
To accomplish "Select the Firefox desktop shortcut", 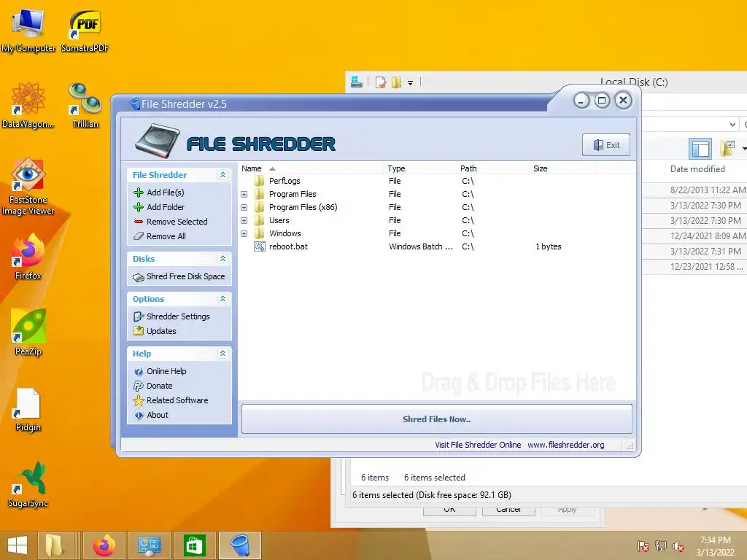I will click(28, 257).
